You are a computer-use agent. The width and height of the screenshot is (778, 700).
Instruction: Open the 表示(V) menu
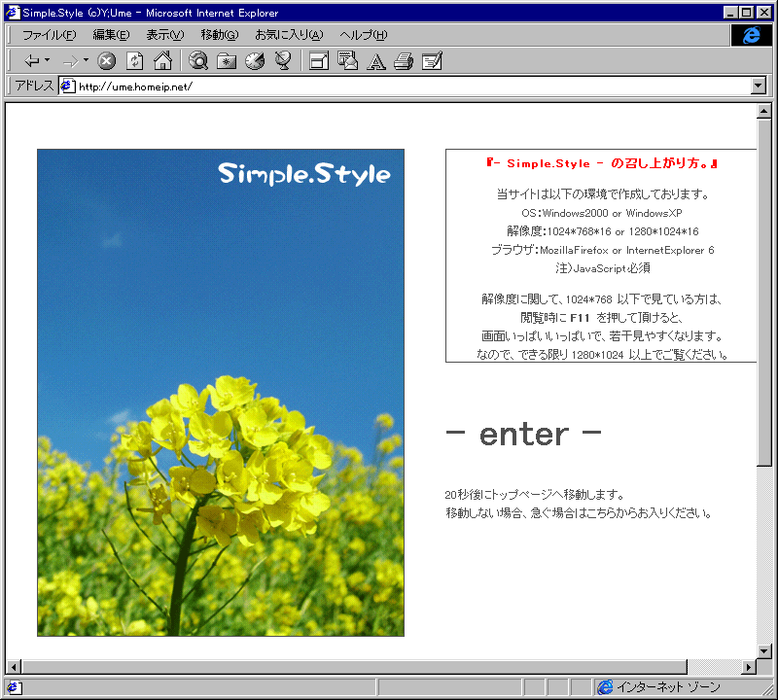(164, 35)
